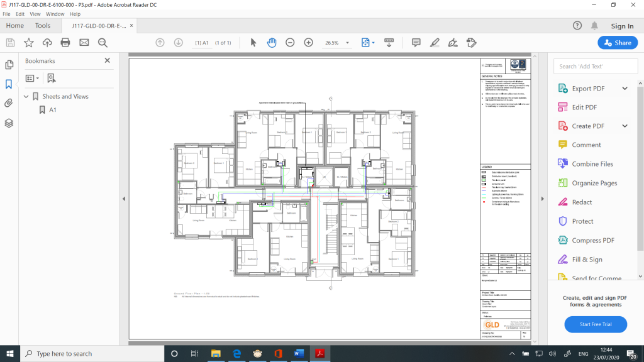
Task: Activate the Hand pan tool
Action: coord(272,43)
